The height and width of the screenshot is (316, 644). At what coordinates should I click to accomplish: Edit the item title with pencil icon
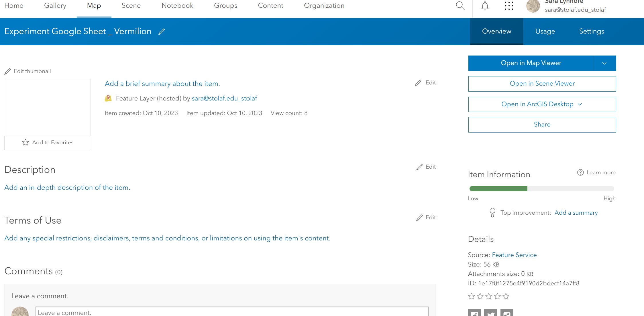162,31
